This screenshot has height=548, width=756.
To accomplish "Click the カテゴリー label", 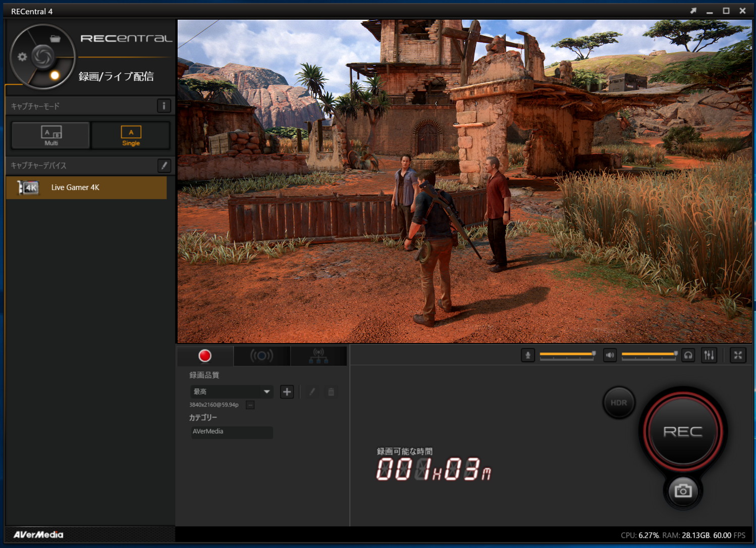I will tap(203, 418).
